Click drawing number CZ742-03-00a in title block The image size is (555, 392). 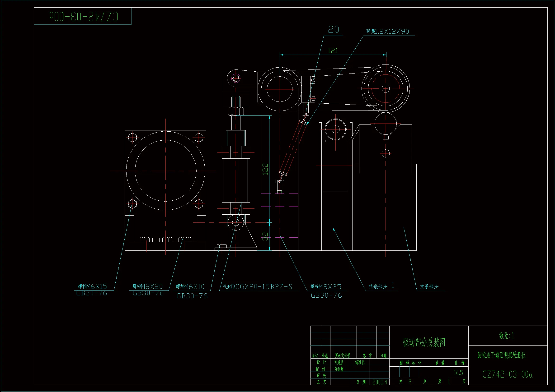507,374
